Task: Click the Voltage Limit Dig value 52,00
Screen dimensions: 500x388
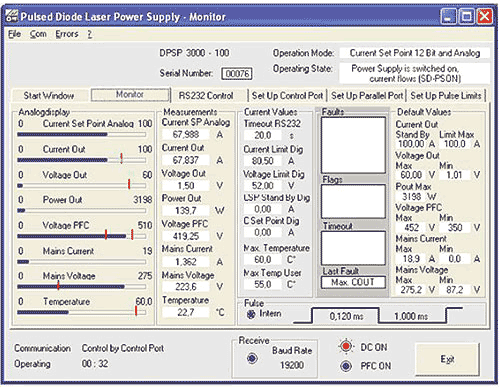Action: [263, 186]
